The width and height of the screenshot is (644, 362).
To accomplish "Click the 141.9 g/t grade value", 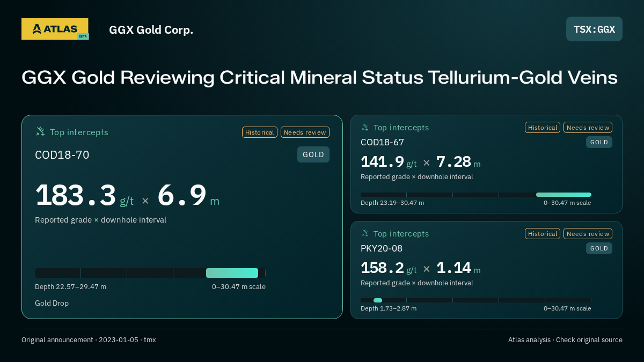I will click(x=389, y=161).
